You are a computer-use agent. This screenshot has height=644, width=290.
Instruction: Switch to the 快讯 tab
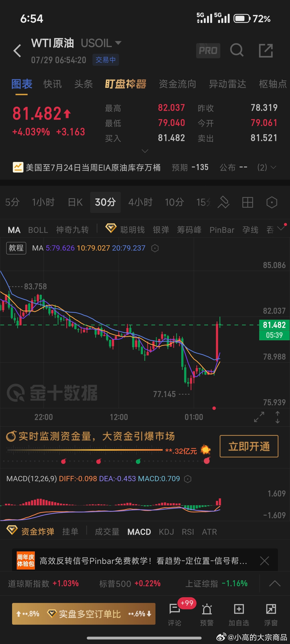[53, 84]
